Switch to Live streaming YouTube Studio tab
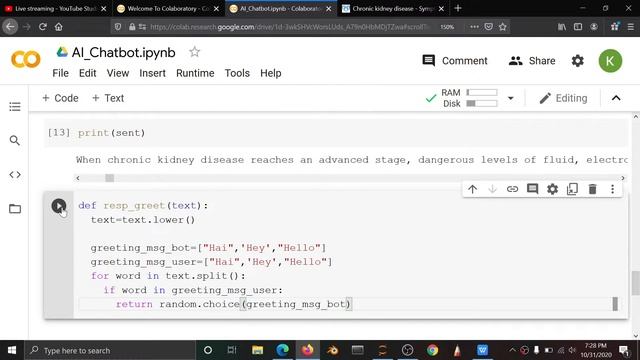 coord(56,8)
